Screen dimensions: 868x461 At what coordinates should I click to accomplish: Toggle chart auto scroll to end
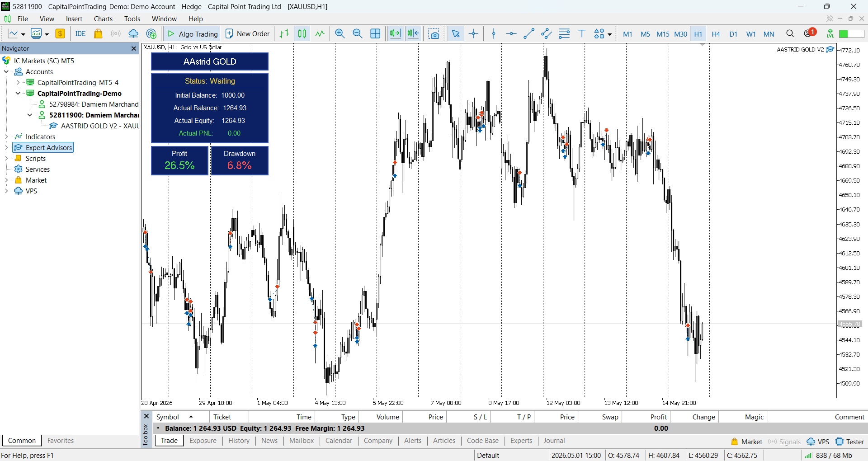pos(396,34)
